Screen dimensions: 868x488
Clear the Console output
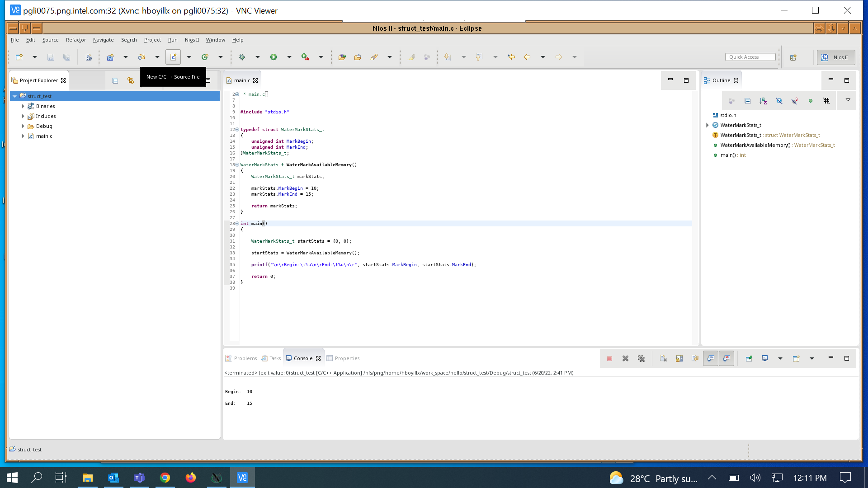click(x=663, y=358)
